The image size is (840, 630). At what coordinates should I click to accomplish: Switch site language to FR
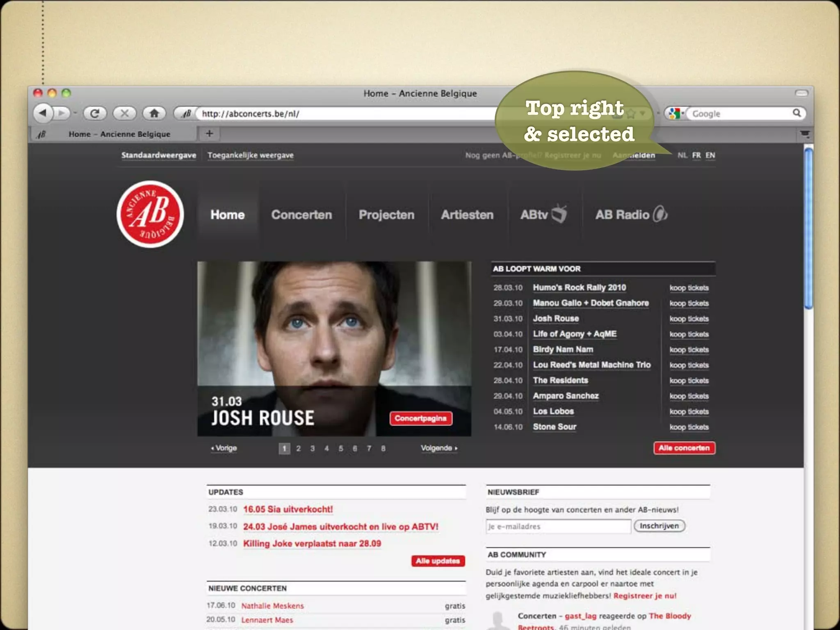coord(696,155)
